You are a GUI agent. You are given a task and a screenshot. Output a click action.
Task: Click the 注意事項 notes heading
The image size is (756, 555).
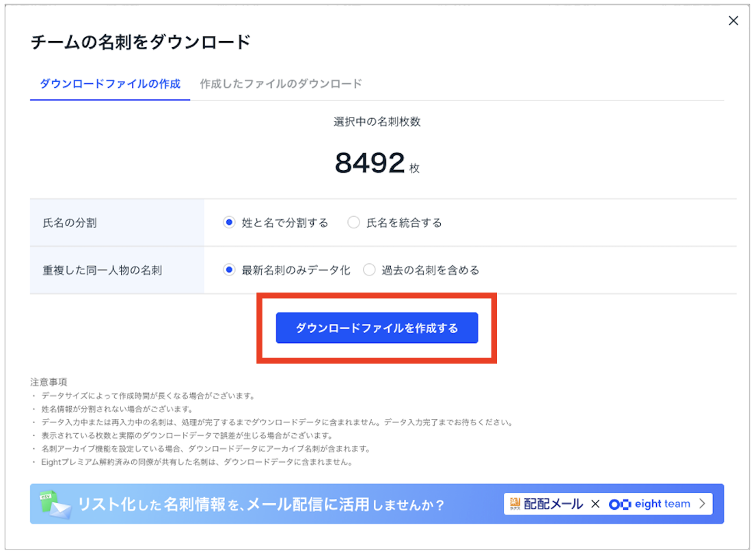[x=49, y=381]
